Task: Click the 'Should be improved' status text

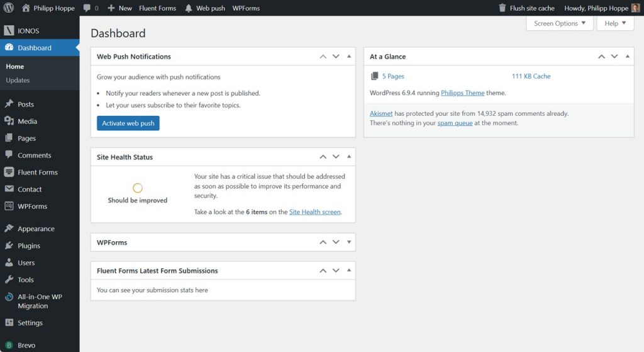Action: click(x=138, y=200)
